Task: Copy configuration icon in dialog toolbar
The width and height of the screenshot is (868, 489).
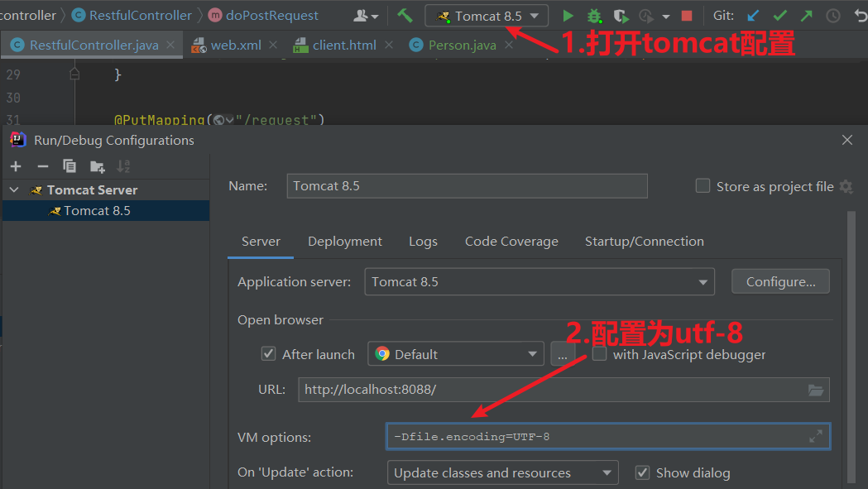Action: tap(70, 166)
